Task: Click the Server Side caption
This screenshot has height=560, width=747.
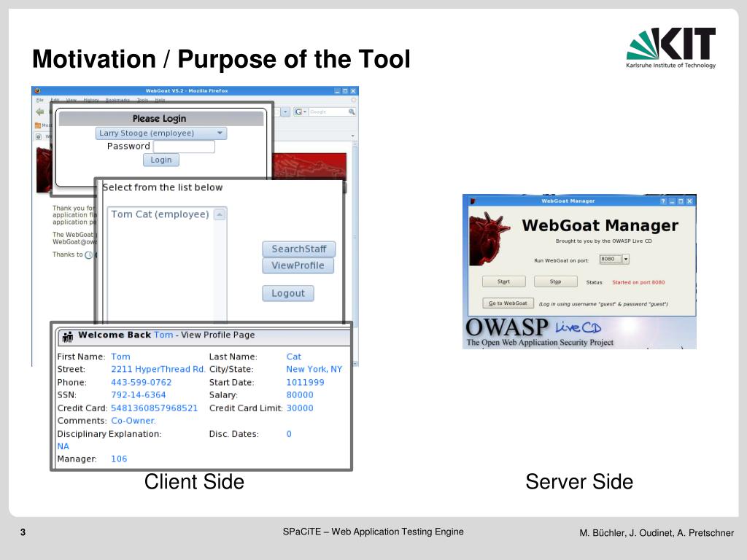Action: click(x=579, y=482)
